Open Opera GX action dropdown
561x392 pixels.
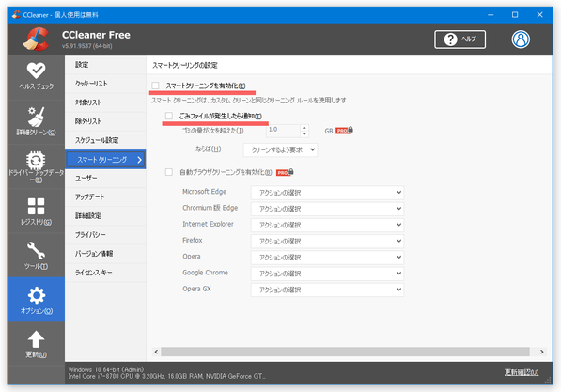(x=327, y=290)
